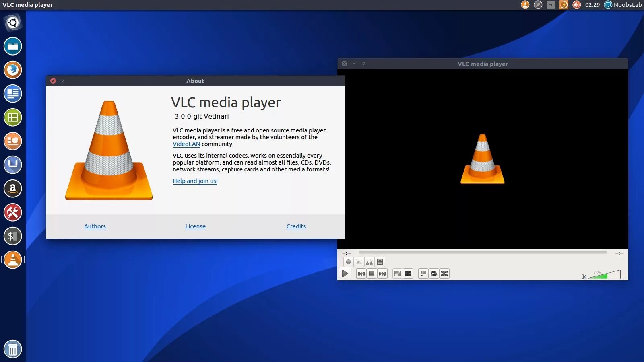644x362 pixels.
Task: Open the License link
Action: [x=196, y=226]
